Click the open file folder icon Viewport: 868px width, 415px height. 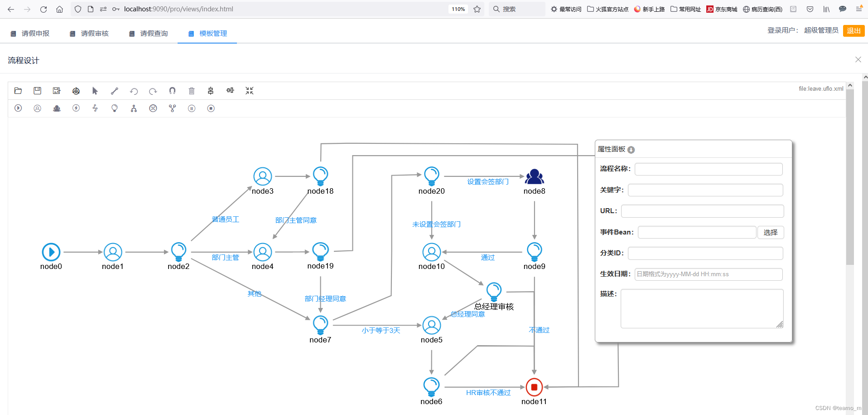coord(18,91)
